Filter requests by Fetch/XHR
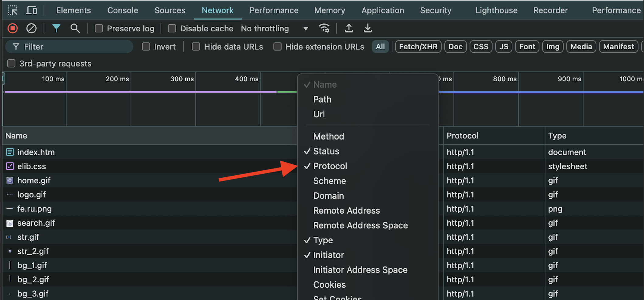The image size is (644, 300). (x=418, y=47)
